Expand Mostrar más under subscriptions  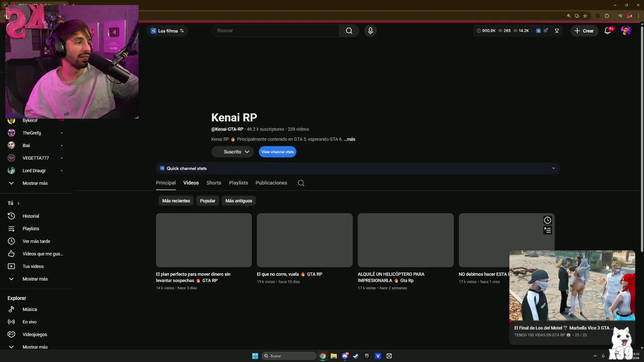tap(35, 183)
